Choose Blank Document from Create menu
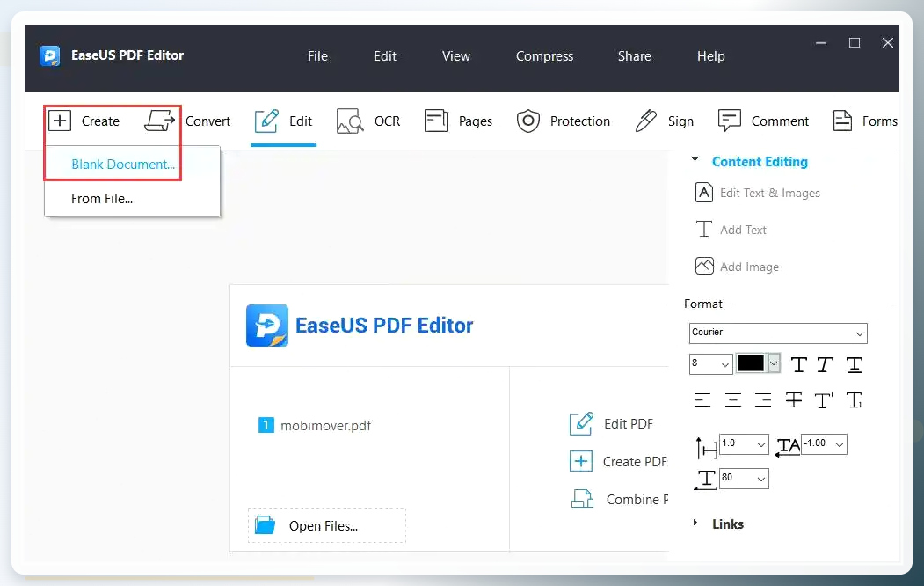The image size is (924, 586). pos(123,165)
